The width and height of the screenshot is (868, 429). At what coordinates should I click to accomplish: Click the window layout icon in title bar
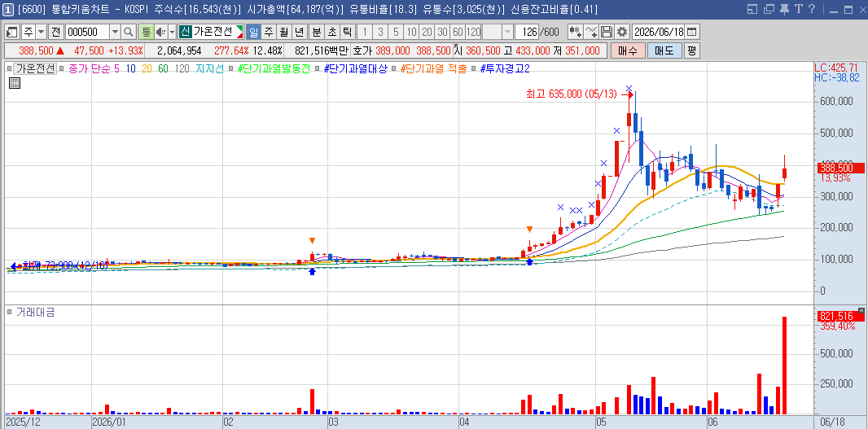click(752, 9)
